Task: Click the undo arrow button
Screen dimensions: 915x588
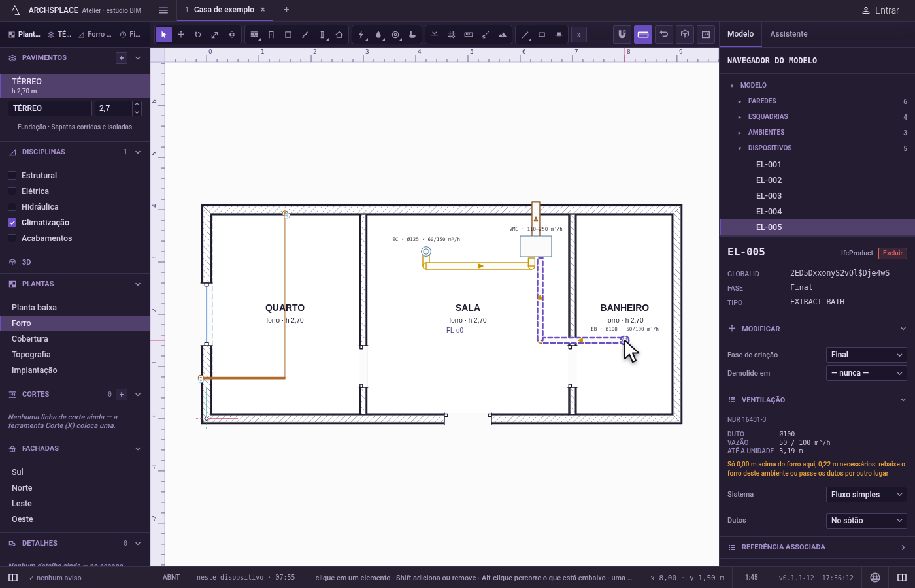Action: tap(664, 35)
